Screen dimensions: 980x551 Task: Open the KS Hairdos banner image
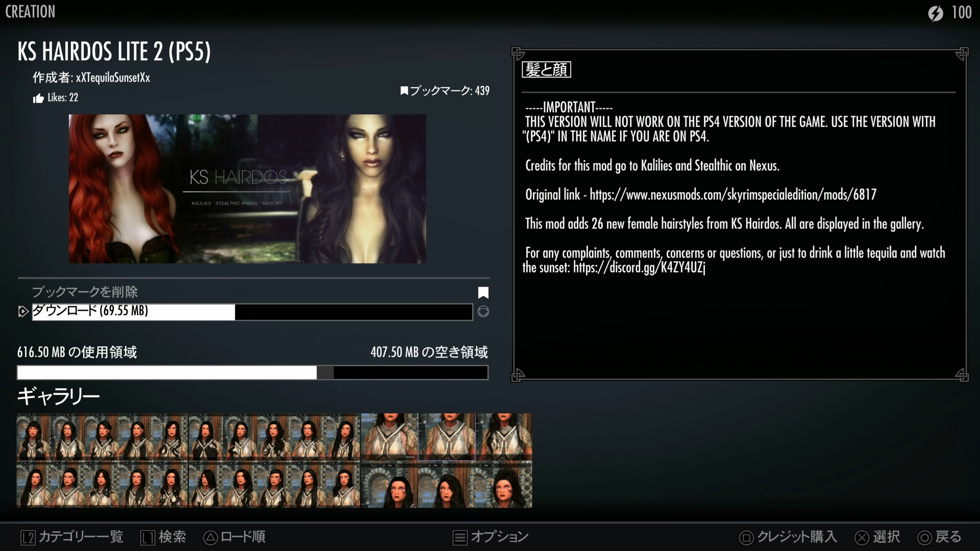click(x=248, y=189)
